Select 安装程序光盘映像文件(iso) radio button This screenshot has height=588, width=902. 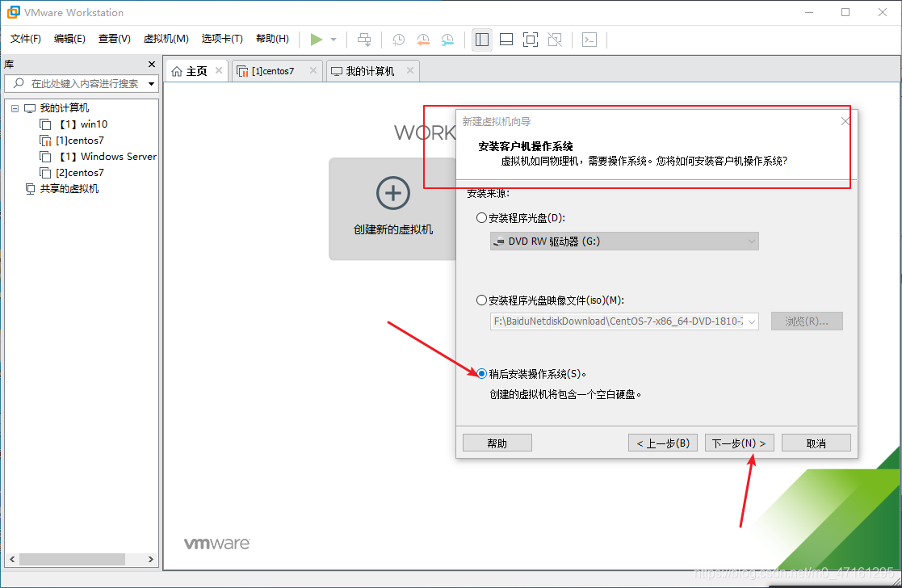(x=481, y=300)
